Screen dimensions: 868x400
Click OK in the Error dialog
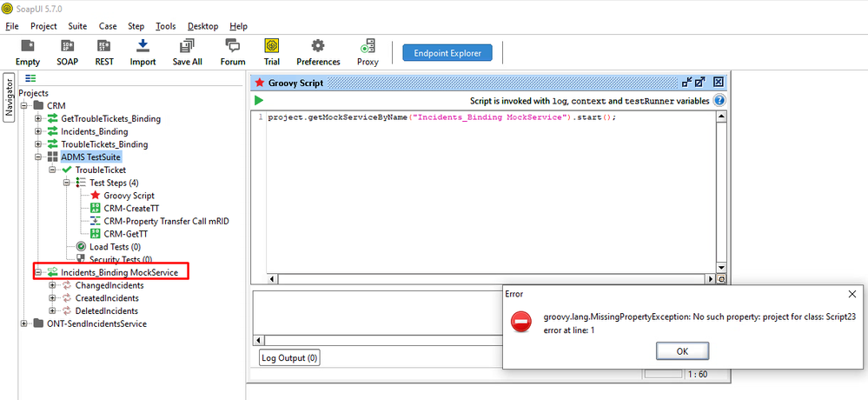pyautogui.click(x=682, y=350)
